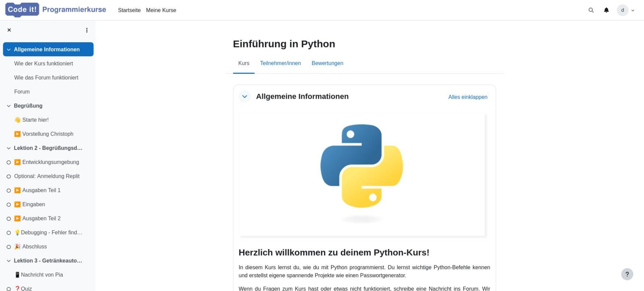Image resolution: width=644 pixels, height=291 pixels.
Task: Open 'Optional: Anmeldung Replit'
Action: click(47, 176)
